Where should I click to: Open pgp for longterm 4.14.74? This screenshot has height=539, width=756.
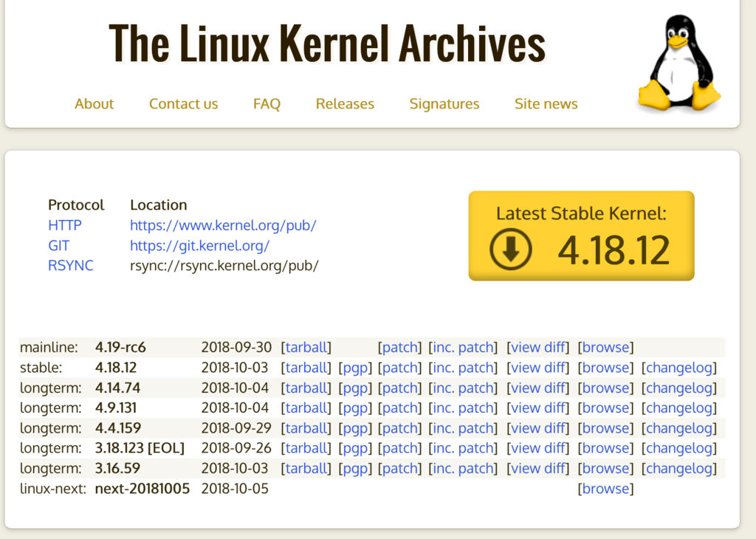pos(355,388)
